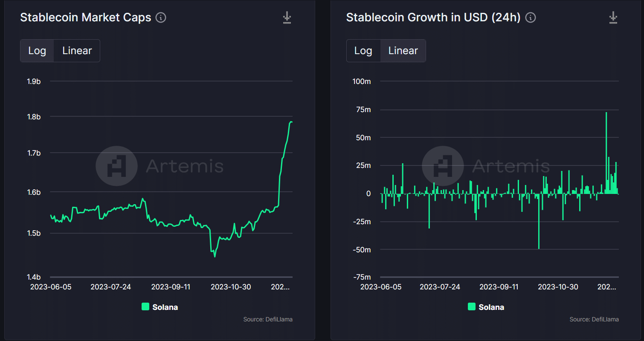Switch Market Caps chart to Linear scale

click(77, 50)
